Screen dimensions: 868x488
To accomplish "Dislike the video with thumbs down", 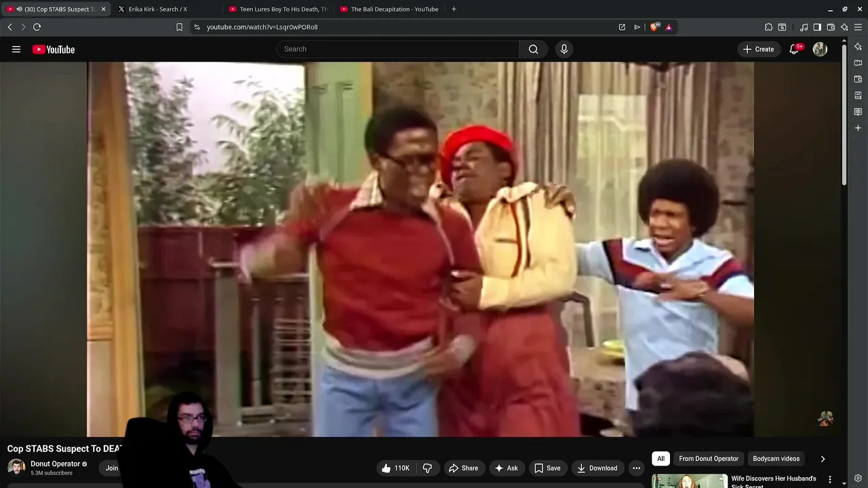I will pyautogui.click(x=427, y=468).
